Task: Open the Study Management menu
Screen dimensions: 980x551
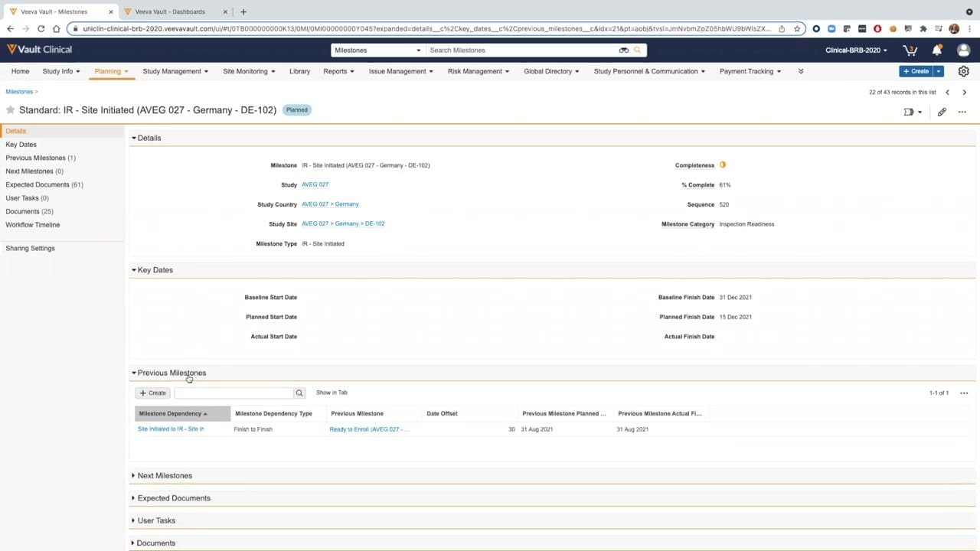Action: pyautogui.click(x=175, y=71)
